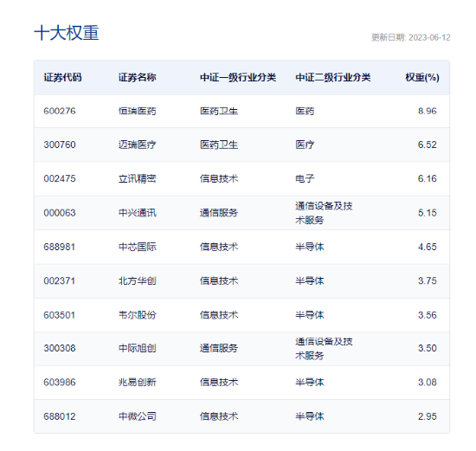Viewport: 476px width, 451px height.
Task: Click the 医疗 secondary industry cell
Action: 305,145
